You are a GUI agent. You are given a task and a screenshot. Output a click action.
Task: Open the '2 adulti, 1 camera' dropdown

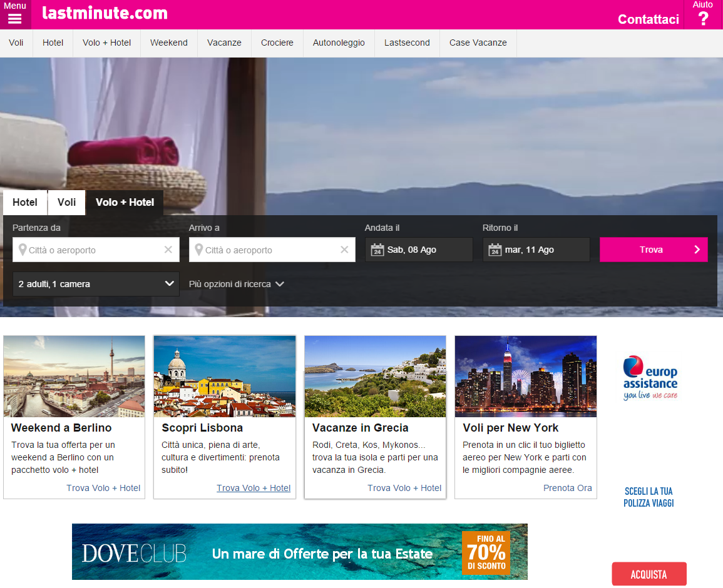[x=96, y=284]
